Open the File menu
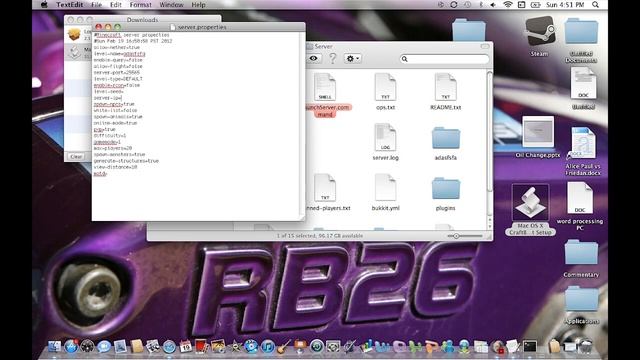Image resolution: width=640 pixels, height=360 pixels. (x=96, y=5)
